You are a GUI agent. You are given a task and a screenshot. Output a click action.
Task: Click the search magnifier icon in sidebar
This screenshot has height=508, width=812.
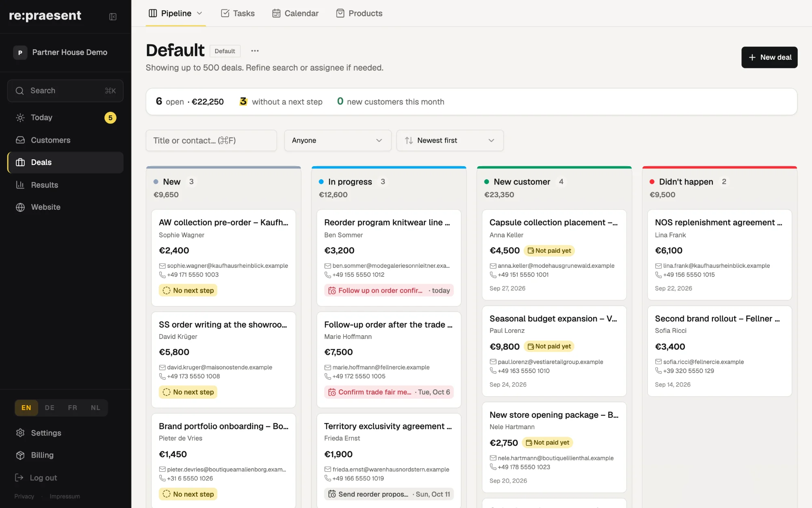point(19,91)
